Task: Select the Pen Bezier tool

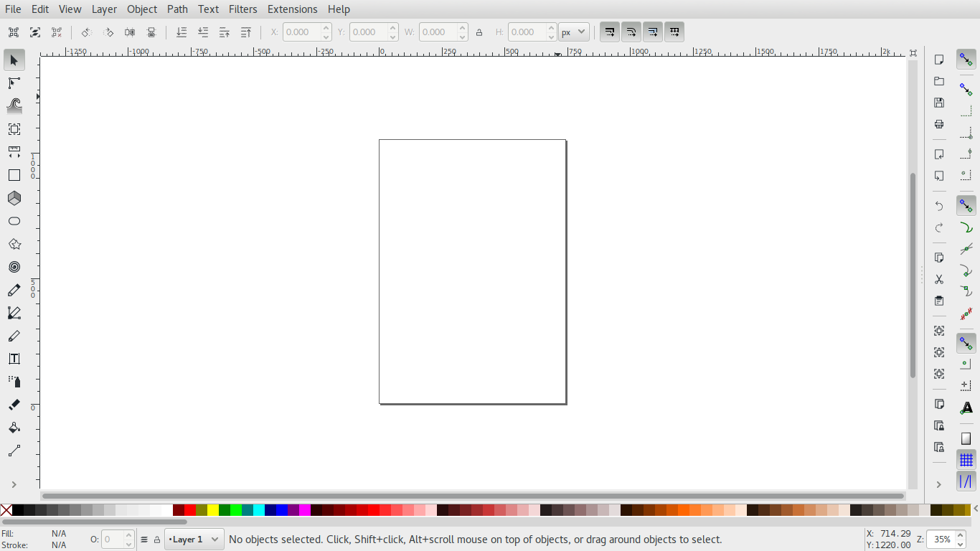Action: pos(14,313)
